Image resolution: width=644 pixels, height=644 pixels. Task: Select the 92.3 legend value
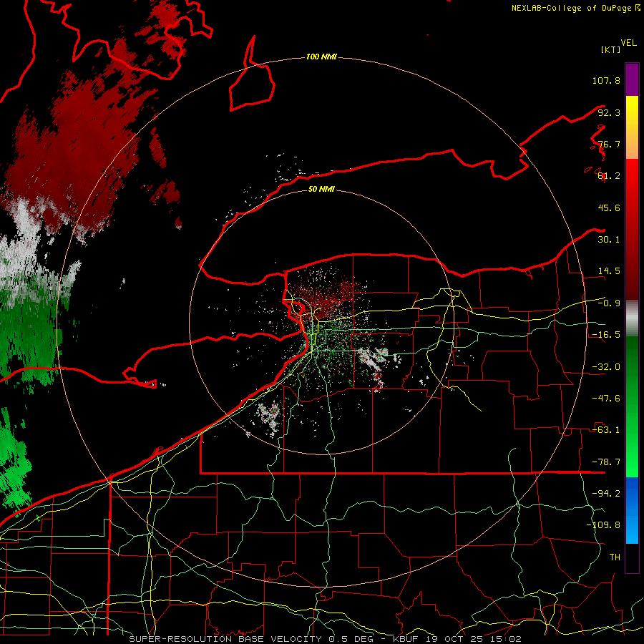[x=609, y=112]
